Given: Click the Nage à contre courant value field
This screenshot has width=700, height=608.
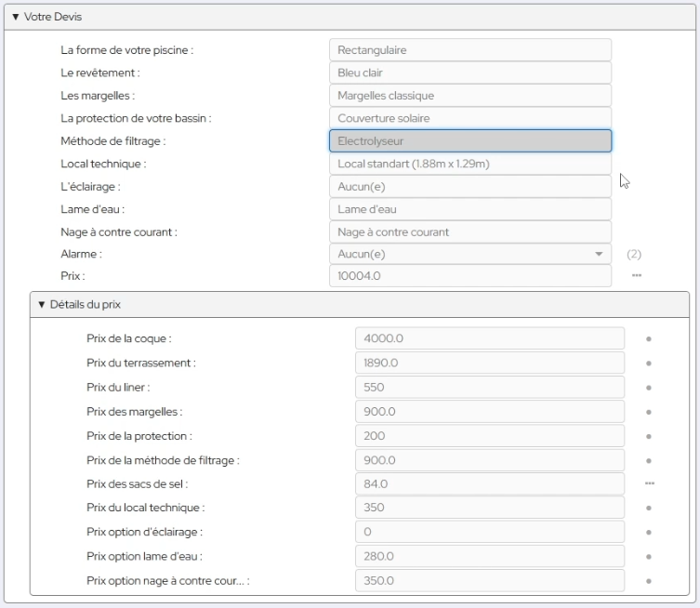Looking at the screenshot, I should coord(470,232).
